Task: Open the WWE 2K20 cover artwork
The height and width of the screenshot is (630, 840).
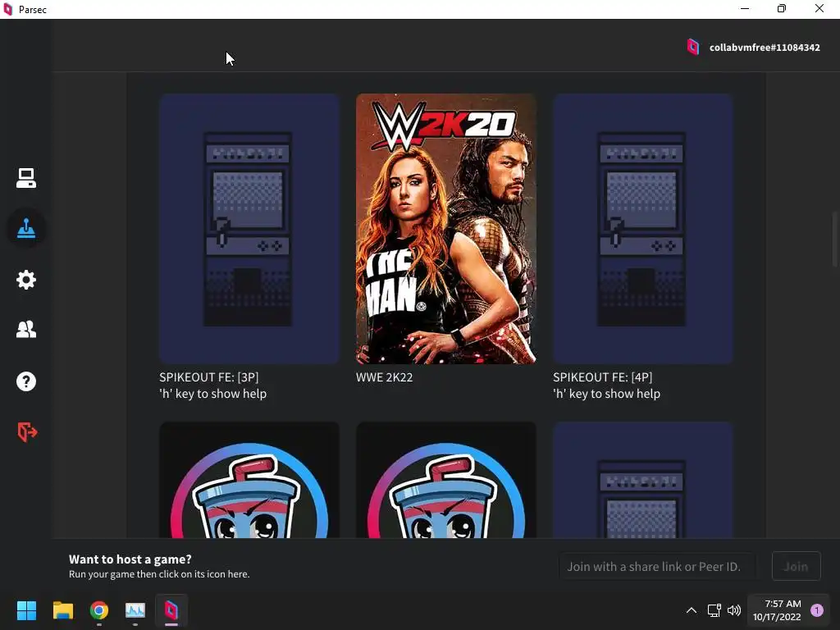Action: tap(445, 229)
